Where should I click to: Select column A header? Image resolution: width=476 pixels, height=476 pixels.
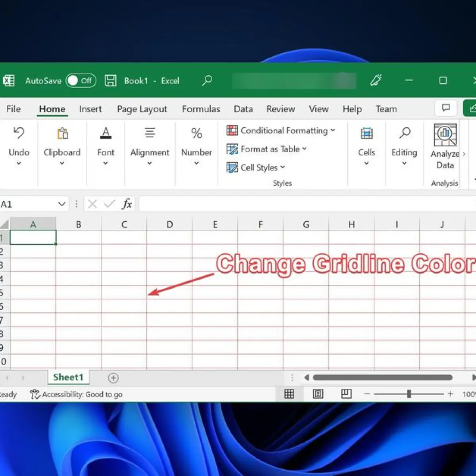coord(33,225)
